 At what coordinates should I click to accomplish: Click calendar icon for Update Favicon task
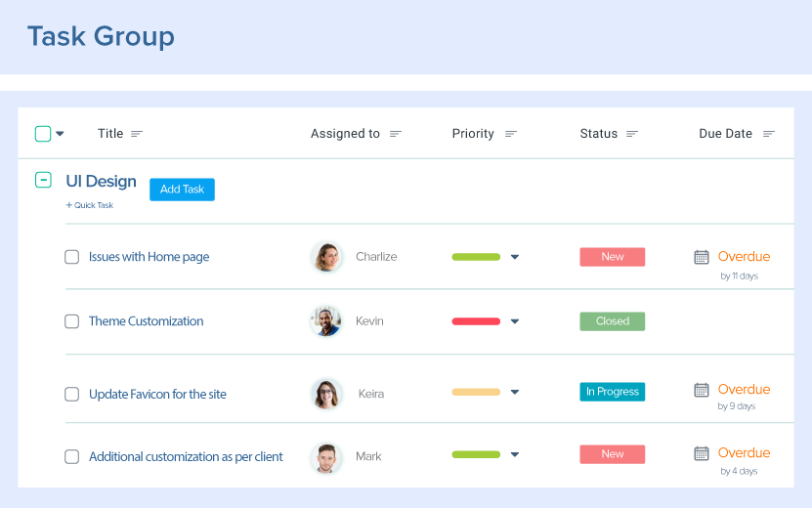point(702,390)
